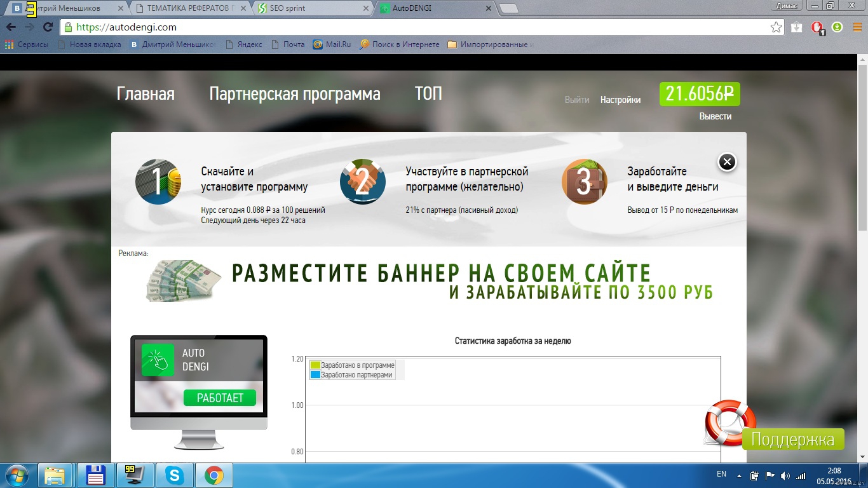Bookmark this page with the star icon
This screenshot has height=488, width=868.
tap(776, 27)
